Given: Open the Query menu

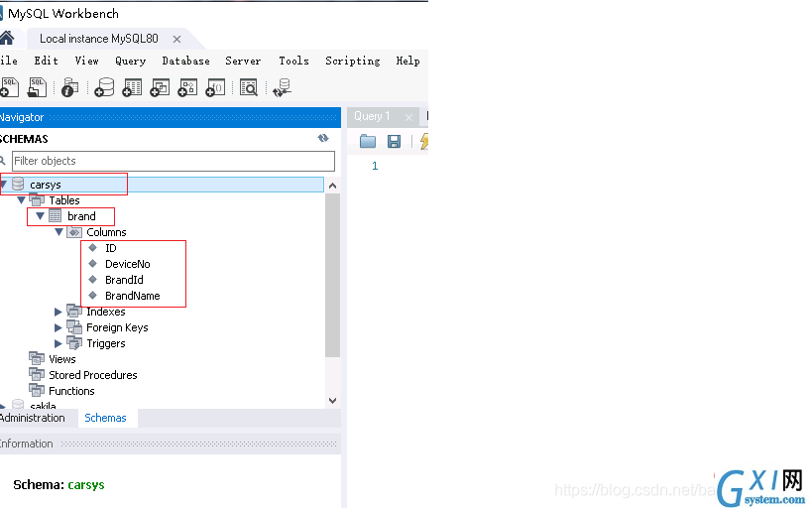Looking at the screenshot, I should tap(131, 61).
